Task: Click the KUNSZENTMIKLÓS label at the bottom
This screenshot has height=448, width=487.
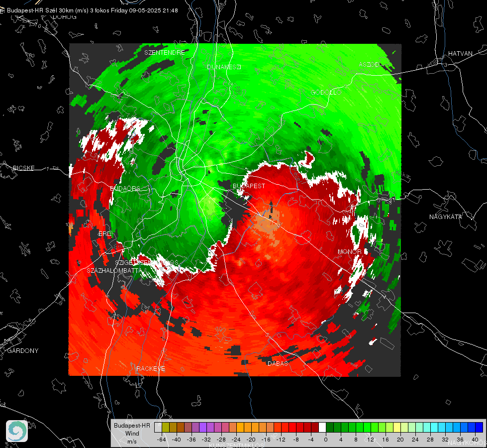Action: tap(237, 445)
